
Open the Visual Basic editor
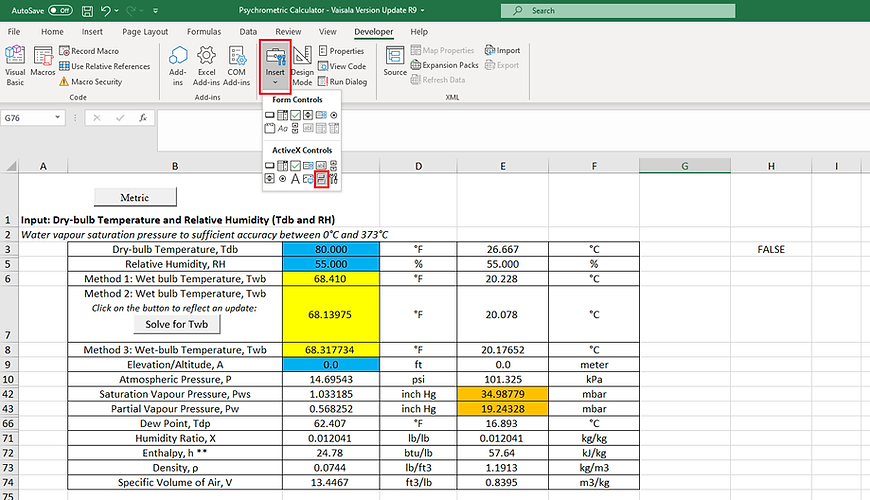[x=15, y=65]
